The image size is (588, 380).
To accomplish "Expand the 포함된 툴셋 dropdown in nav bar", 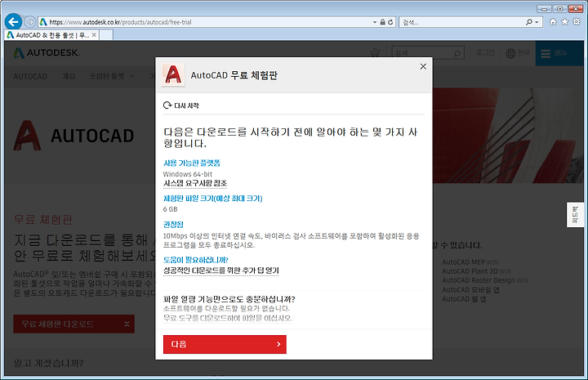I will (112, 76).
